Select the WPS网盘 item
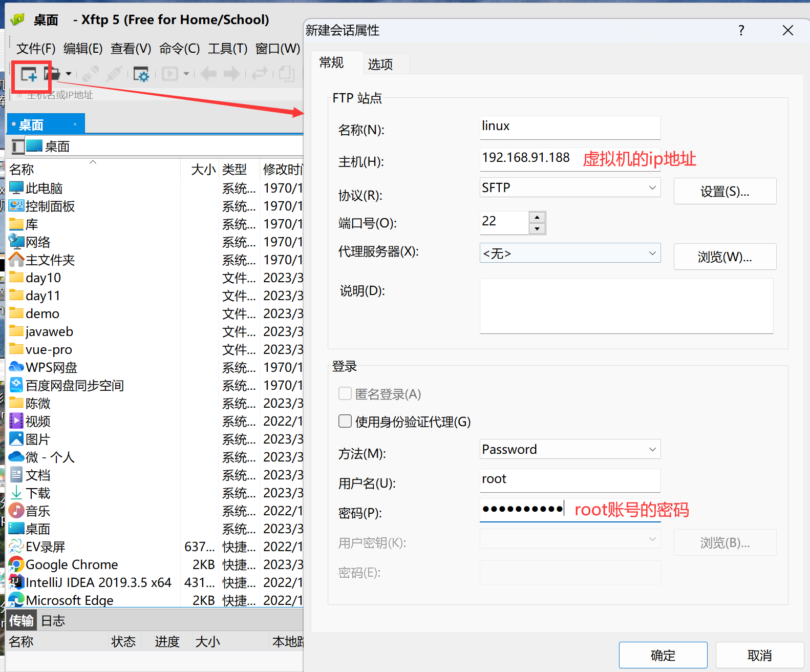 [43, 367]
